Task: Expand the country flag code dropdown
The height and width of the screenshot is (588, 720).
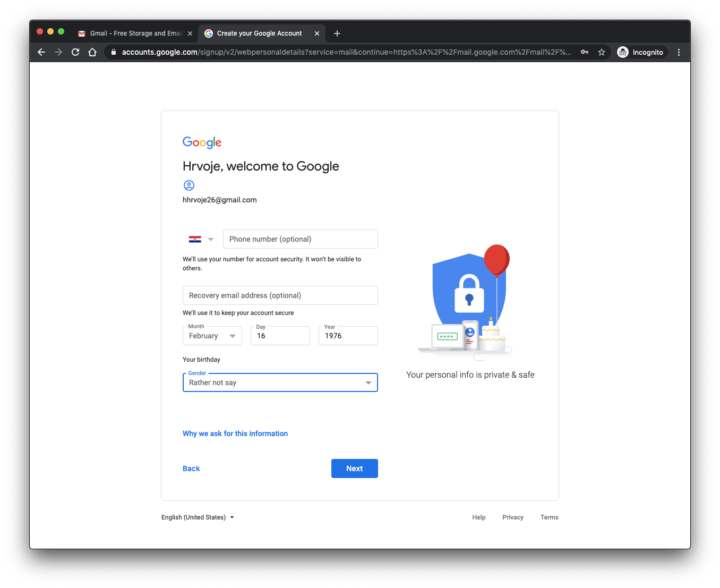Action: click(x=201, y=239)
